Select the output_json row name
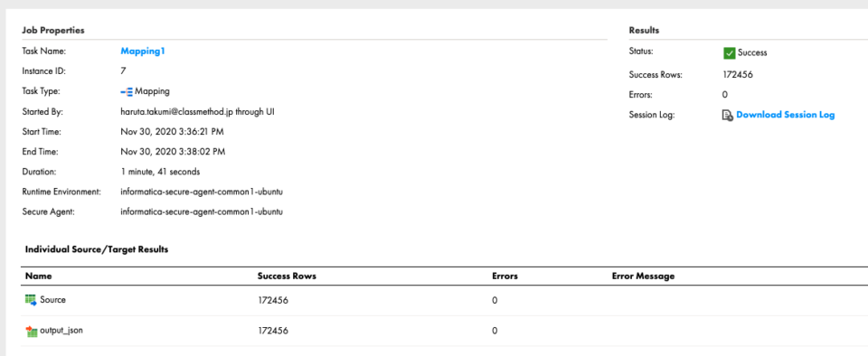Image resolution: width=868 pixels, height=356 pixels. (x=61, y=331)
